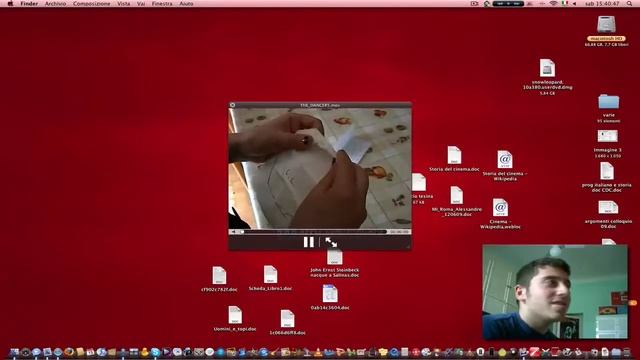Open the Composizione menu

click(x=91, y=4)
